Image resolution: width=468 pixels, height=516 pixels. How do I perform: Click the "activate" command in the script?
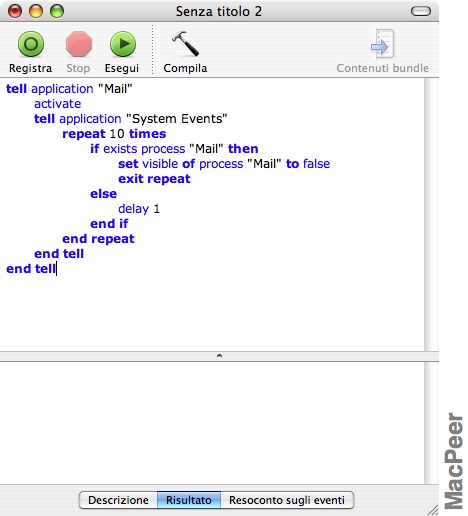coord(57,104)
